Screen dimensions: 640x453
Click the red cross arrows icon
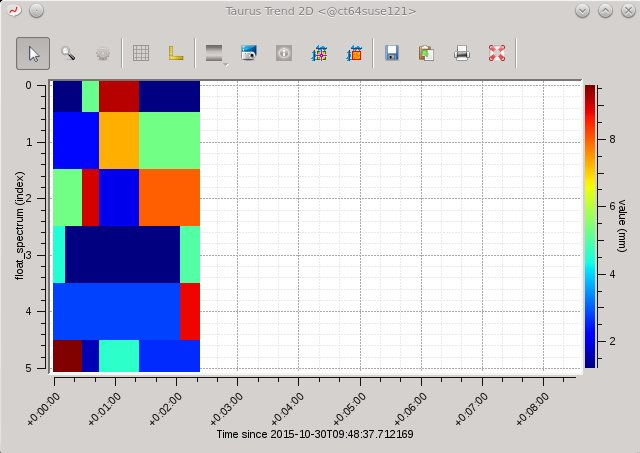pyautogui.click(x=497, y=53)
